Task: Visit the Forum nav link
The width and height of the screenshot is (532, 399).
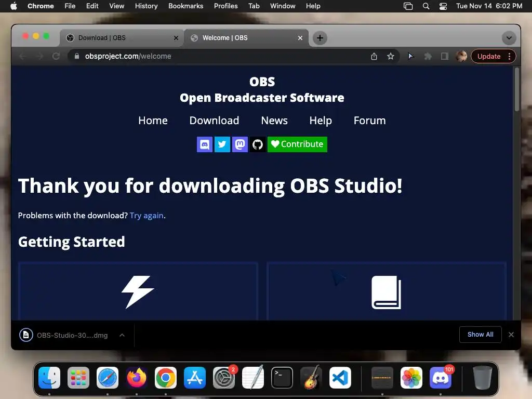Action: click(369, 121)
